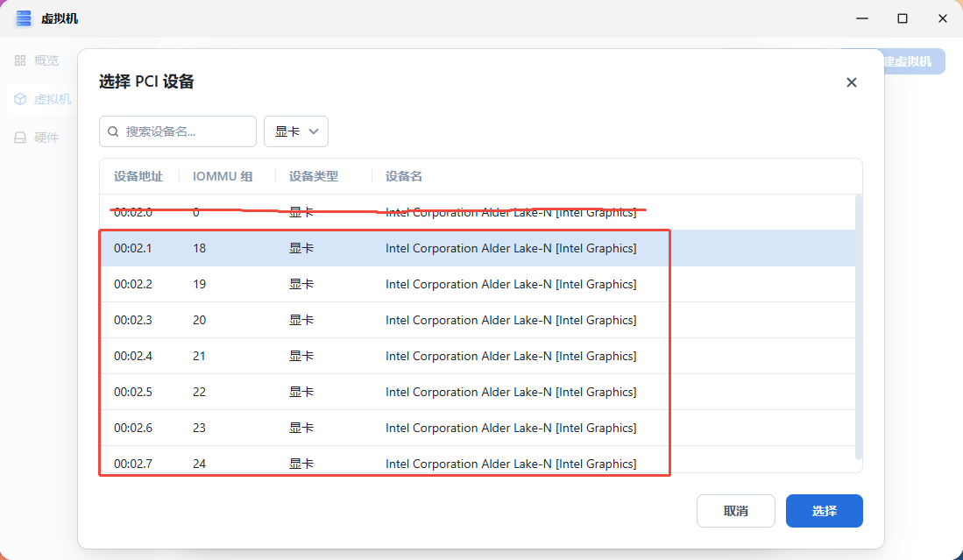Select device row 00:02.7

pyautogui.click(x=478, y=459)
